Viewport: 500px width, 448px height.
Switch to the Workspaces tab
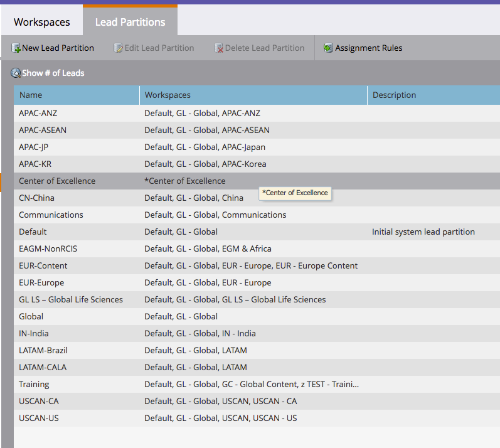(x=42, y=22)
